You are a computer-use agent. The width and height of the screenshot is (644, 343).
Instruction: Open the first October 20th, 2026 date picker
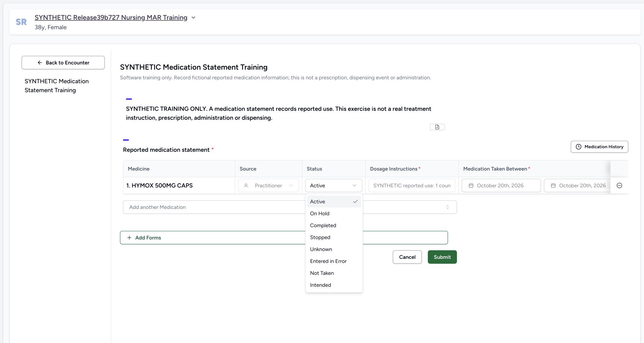(x=501, y=185)
